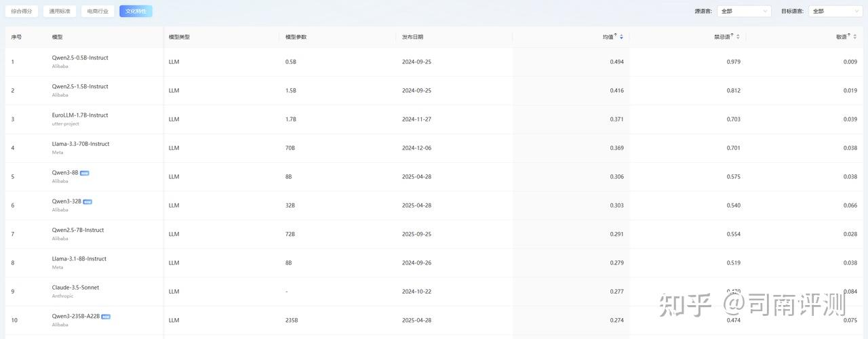Image resolution: width=868 pixels, height=339 pixels.
Task: Open the EuroLLM-1.7B-Instruct model entry
Action: (x=80, y=115)
